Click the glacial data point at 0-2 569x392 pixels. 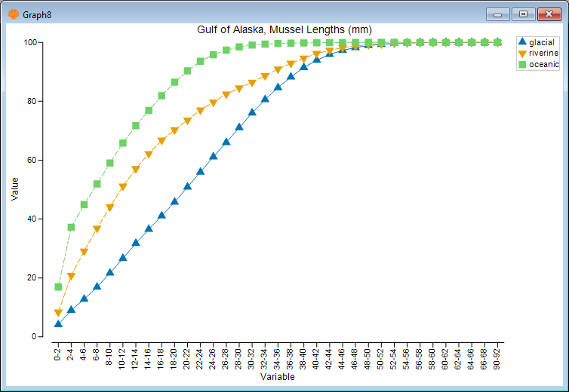[58, 323]
